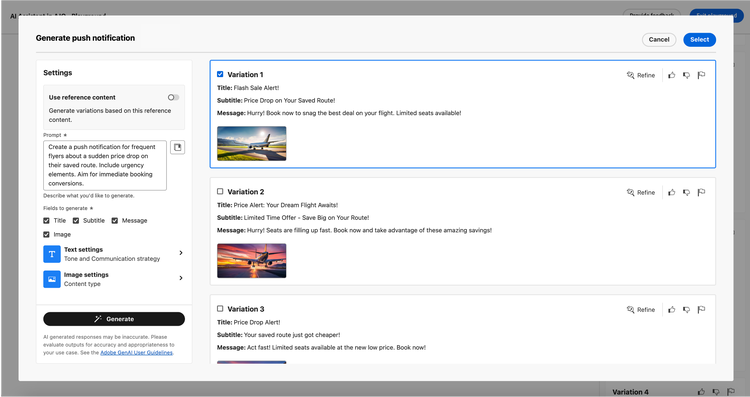Thumbs up Variation 1

point(672,75)
